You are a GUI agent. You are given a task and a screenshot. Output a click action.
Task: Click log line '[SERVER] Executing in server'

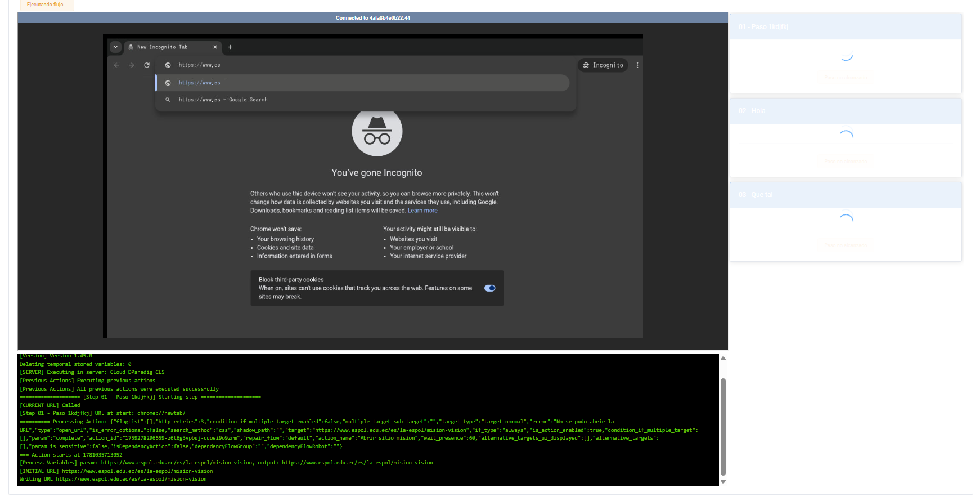[92, 372]
